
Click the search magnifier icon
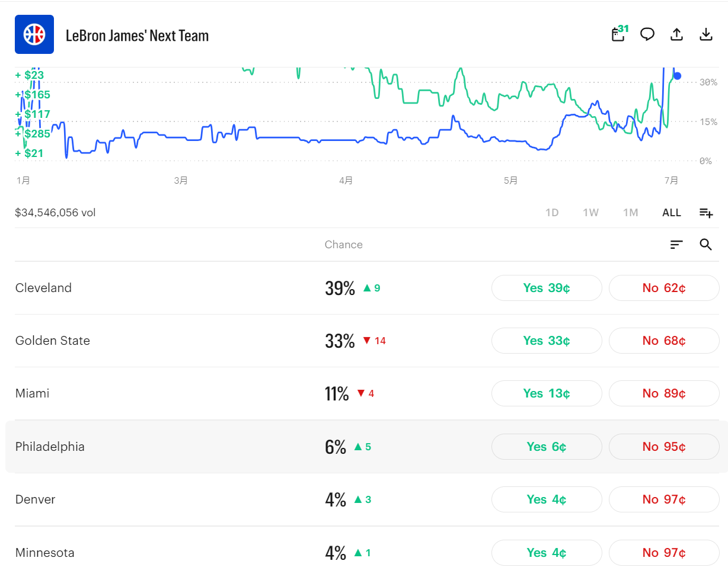tap(705, 245)
